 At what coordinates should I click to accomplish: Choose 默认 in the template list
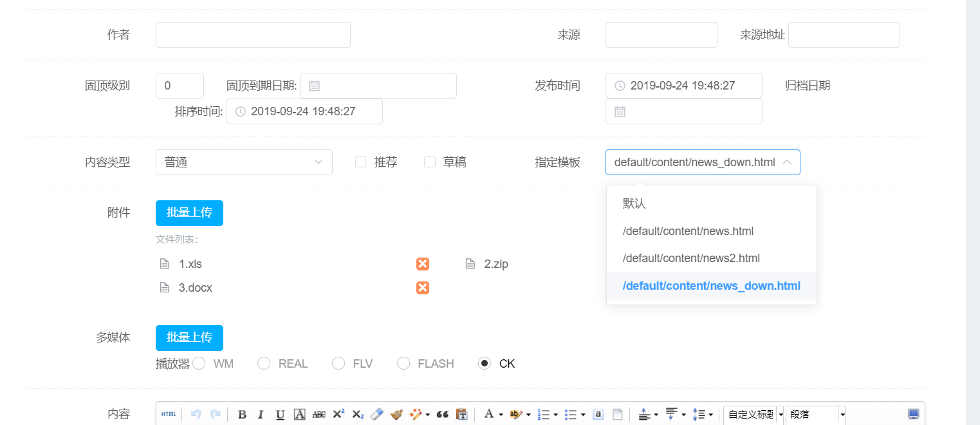coord(712,203)
